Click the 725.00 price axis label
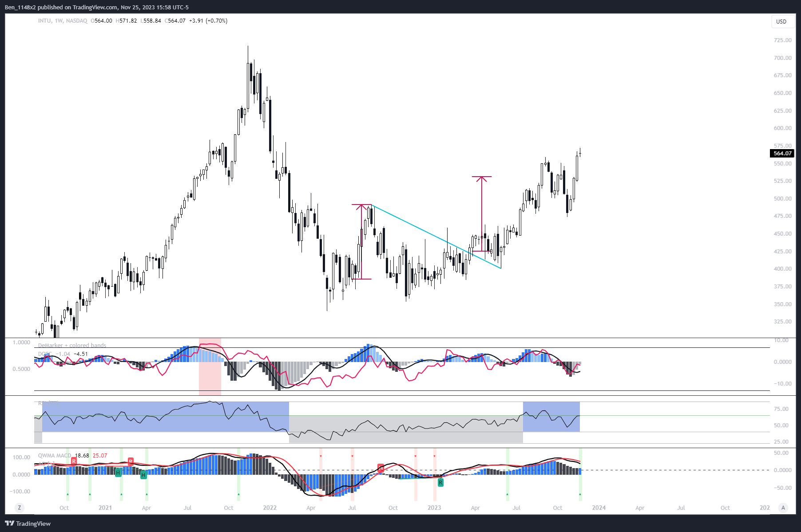 coord(783,40)
